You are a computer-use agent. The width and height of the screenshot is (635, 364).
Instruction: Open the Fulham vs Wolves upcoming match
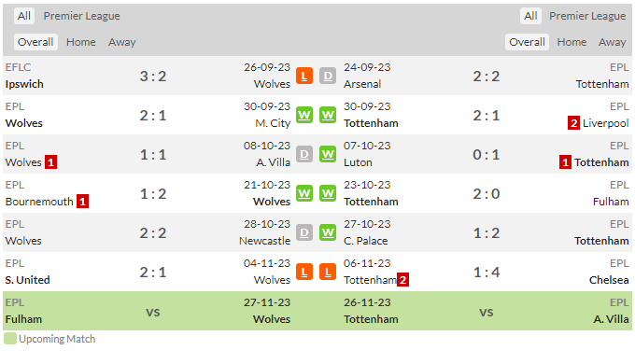point(153,311)
